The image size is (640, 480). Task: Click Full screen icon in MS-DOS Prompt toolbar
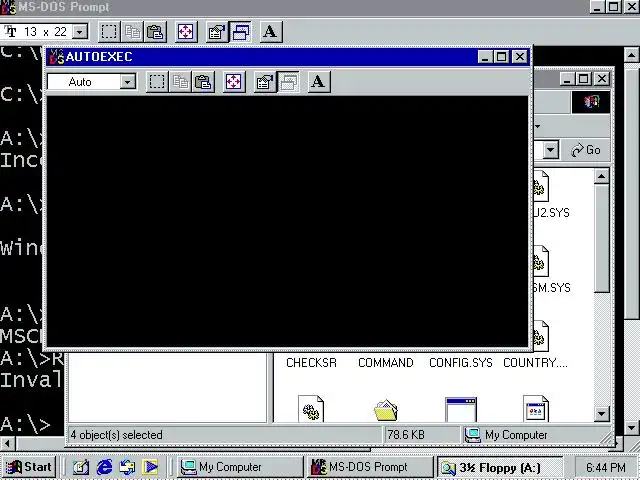pyautogui.click(x=185, y=32)
